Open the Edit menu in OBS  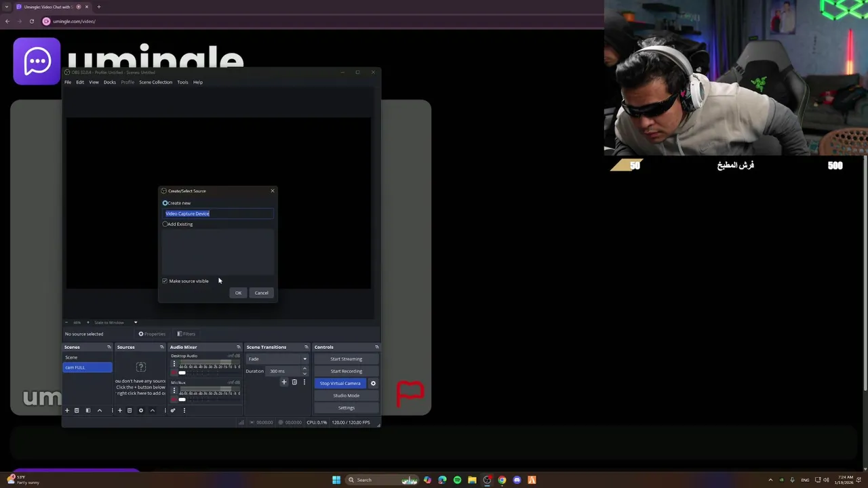(x=80, y=82)
